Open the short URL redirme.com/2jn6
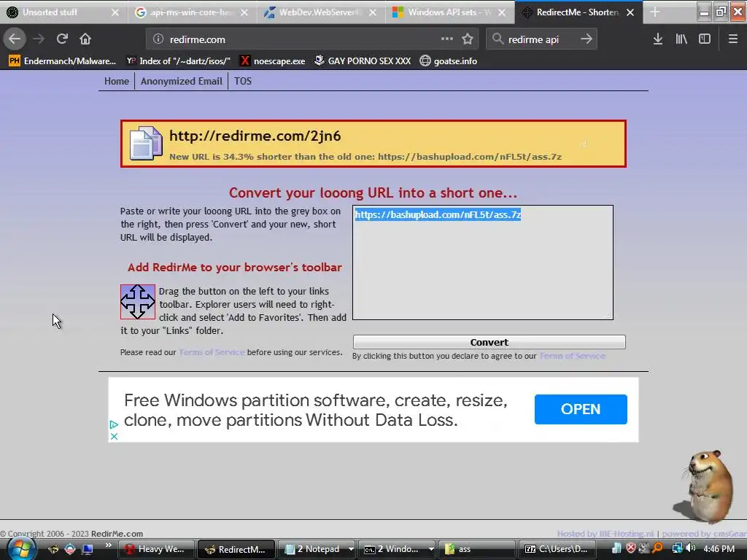Image resolution: width=747 pixels, height=560 pixels. click(x=255, y=136)
